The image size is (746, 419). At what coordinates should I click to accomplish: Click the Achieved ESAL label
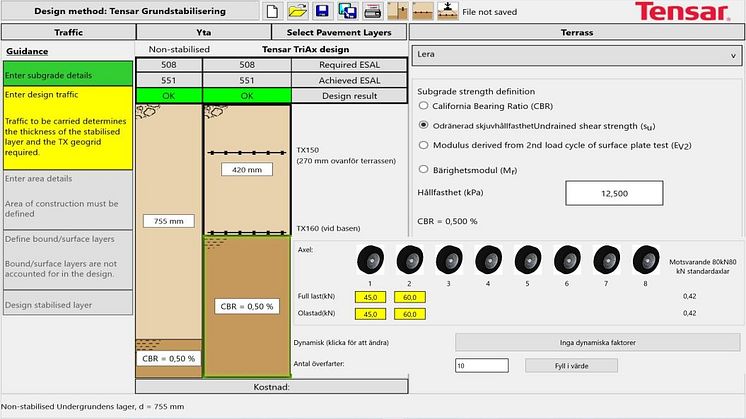click(x=349, y=80)
